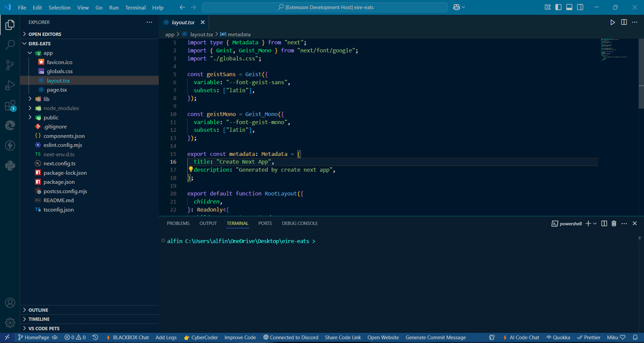644x343 pixels.
Task: Open the File menu
Action: pyautogui.click(x=22, y=8)
